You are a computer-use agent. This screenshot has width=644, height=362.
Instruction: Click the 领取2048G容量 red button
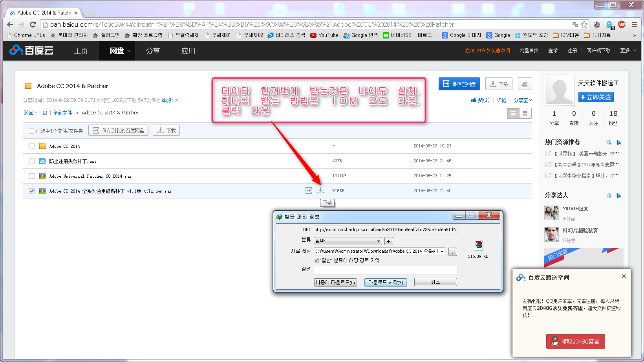[575, 341]
